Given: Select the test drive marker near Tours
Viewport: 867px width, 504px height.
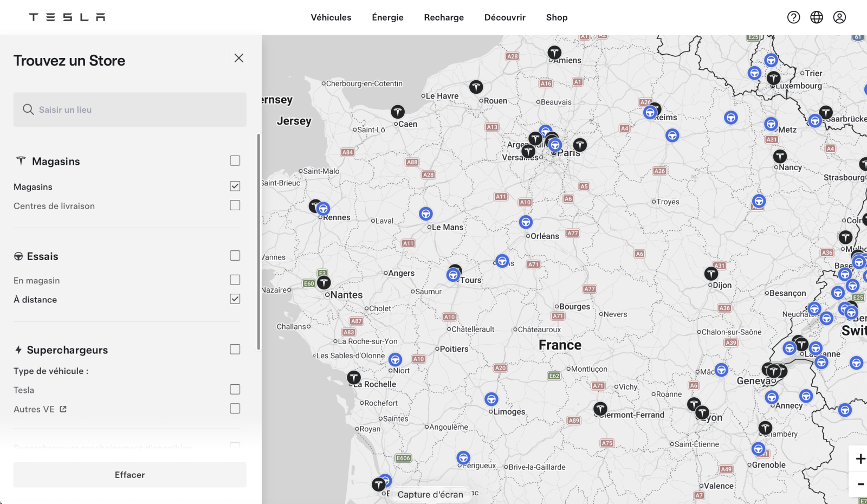Looking at the screenshot, I should [453, 275].
